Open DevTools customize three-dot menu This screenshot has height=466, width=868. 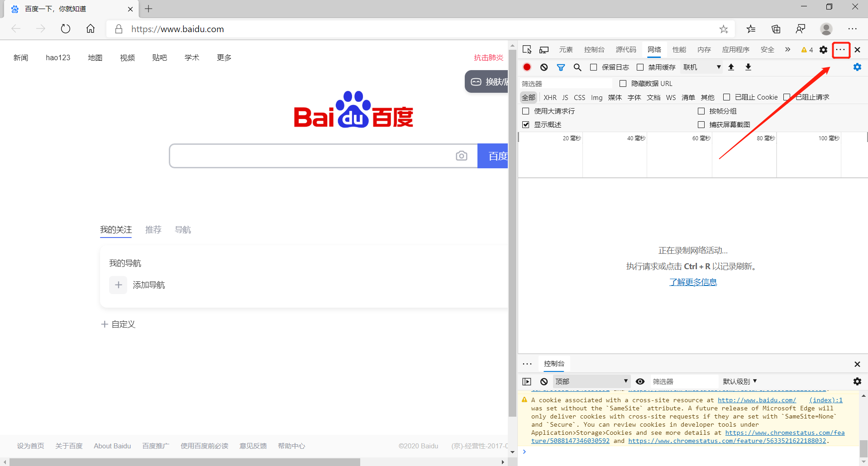pos(841,50)
